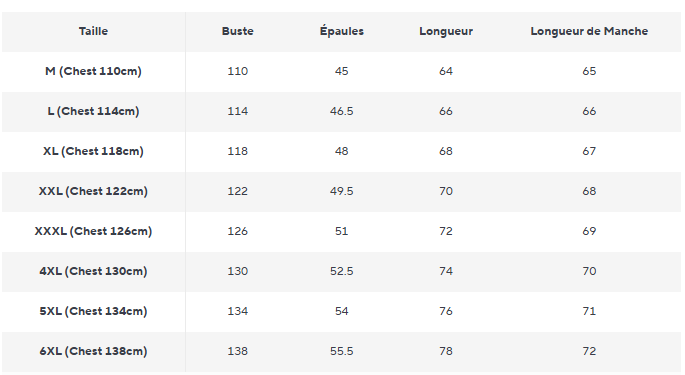Select the Buste value 126 cell
Screen dimensions: 685x375
coord(238,231)
